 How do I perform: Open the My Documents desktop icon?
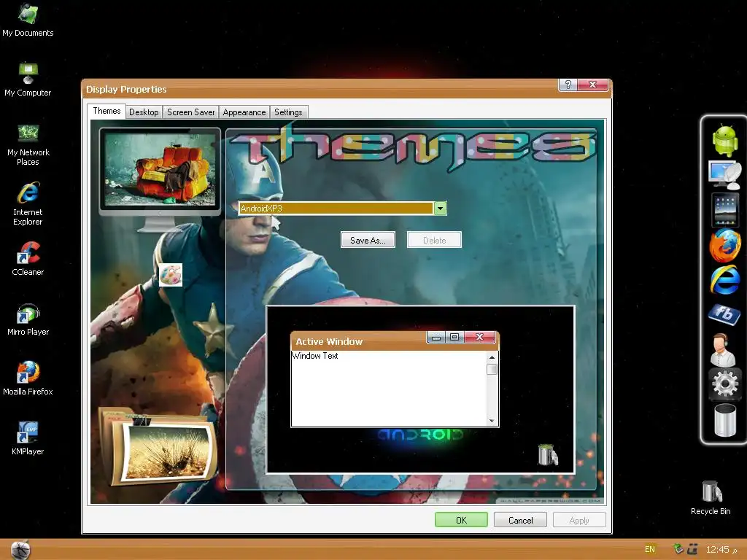pyautogui.click(x=28, y=20)
